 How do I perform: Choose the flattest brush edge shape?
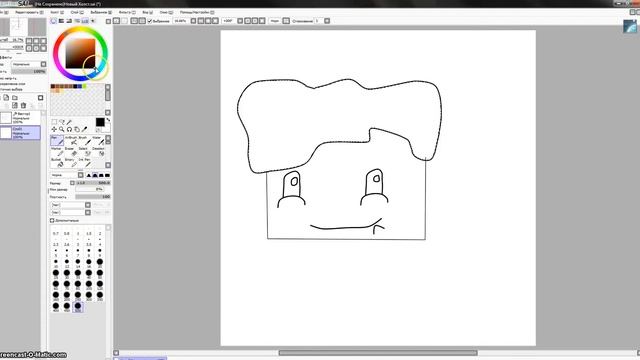[107, 175]
